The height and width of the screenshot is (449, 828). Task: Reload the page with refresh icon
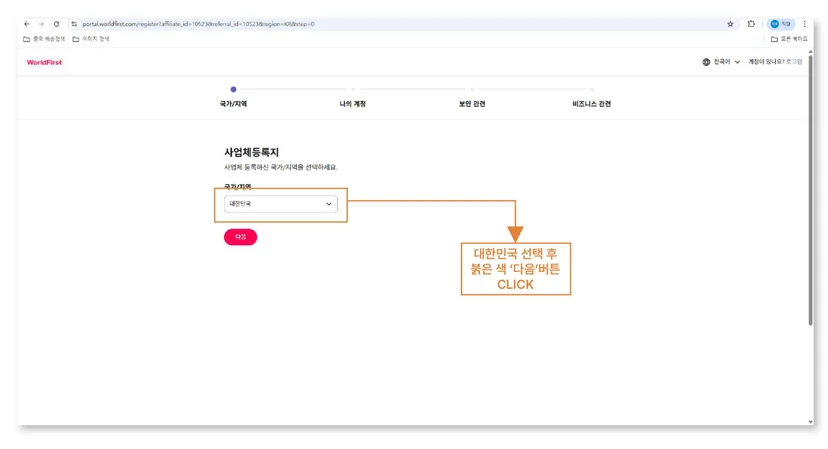pyautogui.click(x=56, y=24)
